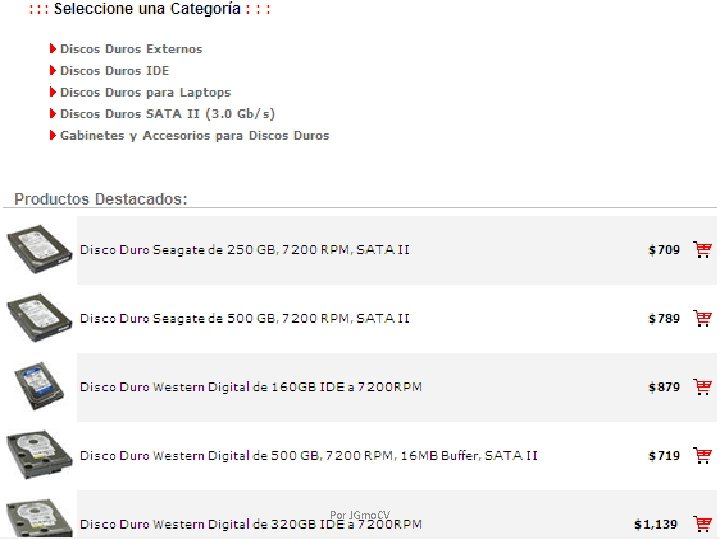The width and height of the screenshot is (720, 540).
Task: Open Western Digital 500 GB 16MB Buffer title
Action: 309,456
